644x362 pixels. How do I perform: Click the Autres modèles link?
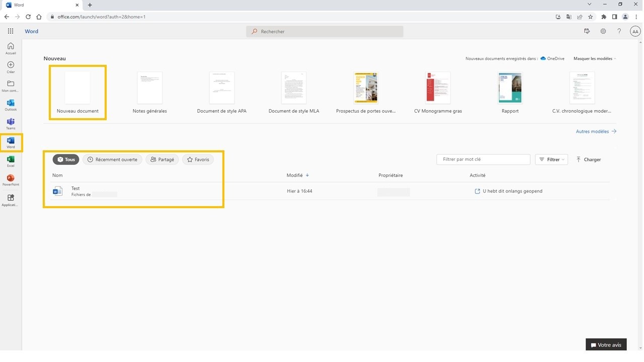click(596, 132)
